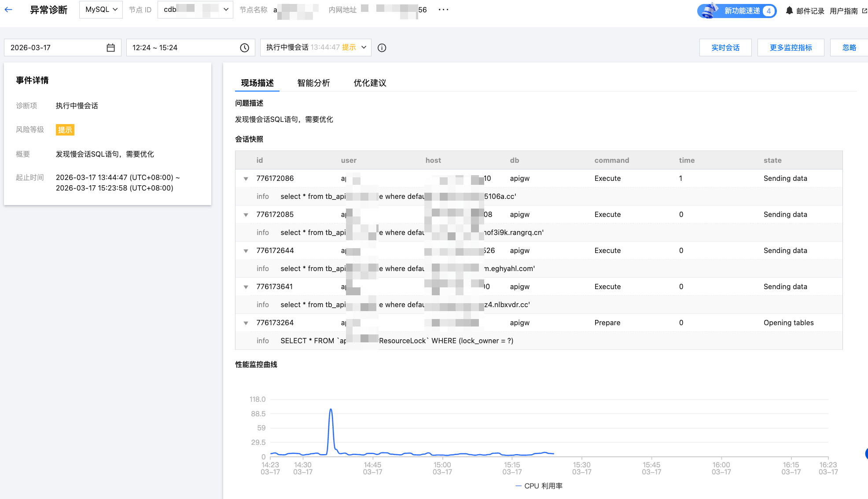The height and width of the screenshot is (499, 868).
Task: Open the slow session event dropdown
Action: click(x=316, y=48)
